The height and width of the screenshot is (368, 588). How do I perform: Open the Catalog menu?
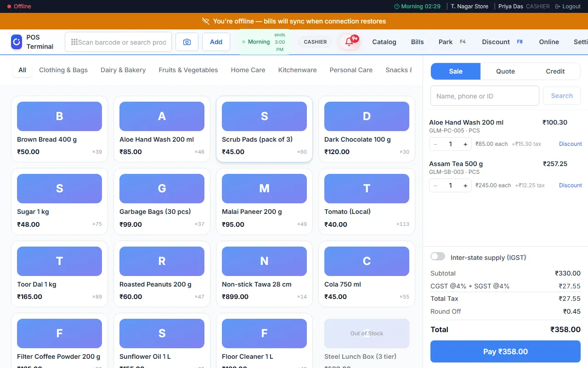click(x=384, y=42)
